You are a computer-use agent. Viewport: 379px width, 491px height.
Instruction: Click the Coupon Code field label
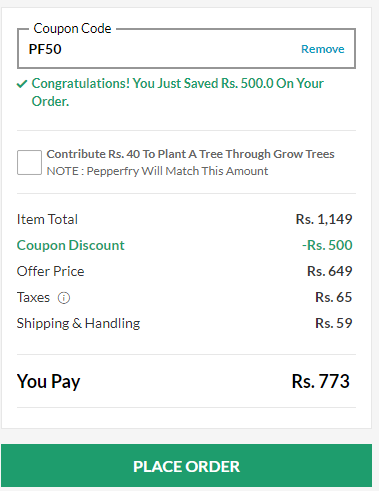72,28
